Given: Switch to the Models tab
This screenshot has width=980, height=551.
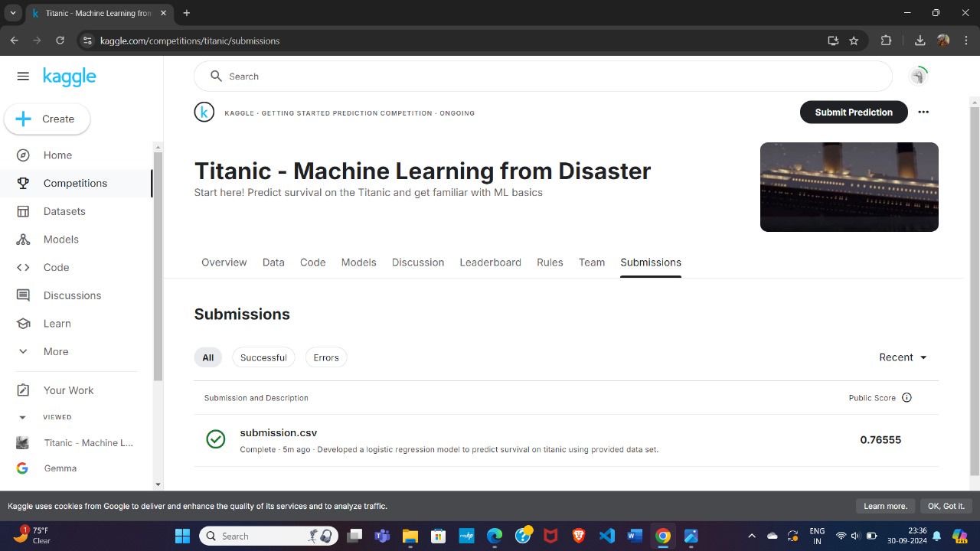Looking at the screenshot, I should click(358, 262).
